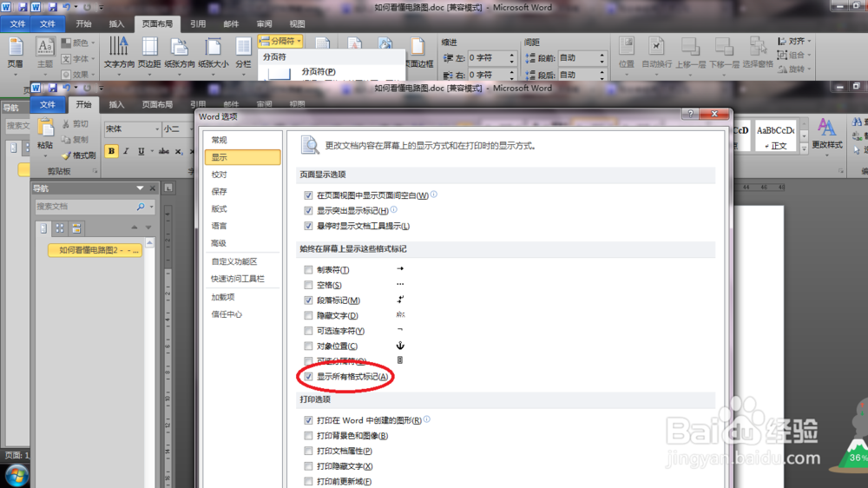
Task: Open the Spacing Before dropdown box
Action: [582, 58]
